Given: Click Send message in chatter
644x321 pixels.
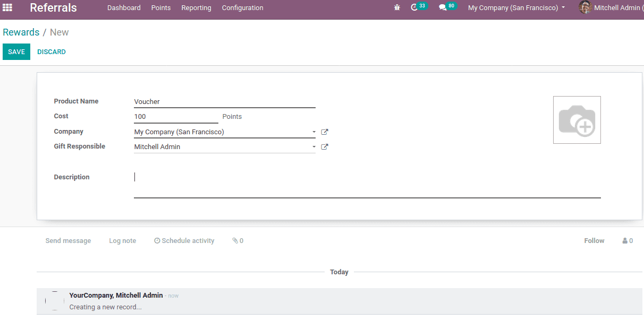Looking at the screenshot, I should point(68,241).
